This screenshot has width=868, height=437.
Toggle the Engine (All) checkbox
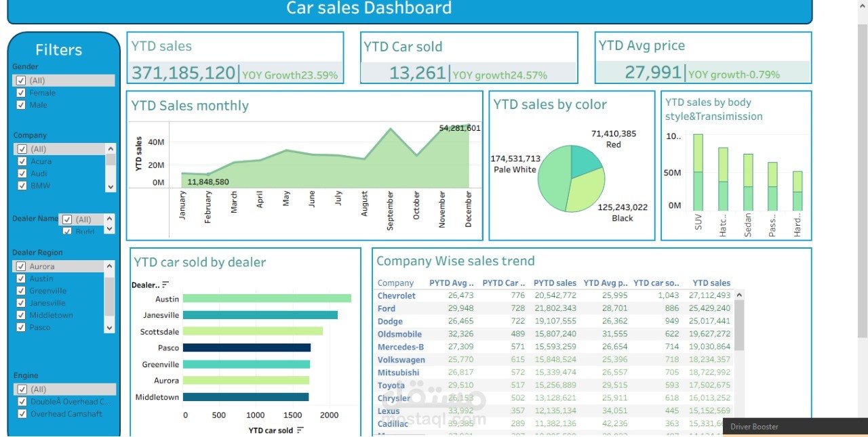(22, 390)
